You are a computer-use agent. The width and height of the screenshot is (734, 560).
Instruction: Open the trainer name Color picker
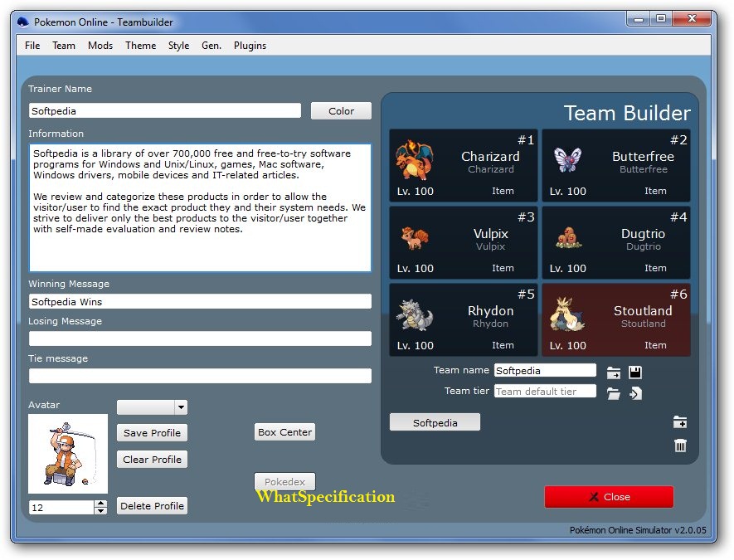point(340,110)
